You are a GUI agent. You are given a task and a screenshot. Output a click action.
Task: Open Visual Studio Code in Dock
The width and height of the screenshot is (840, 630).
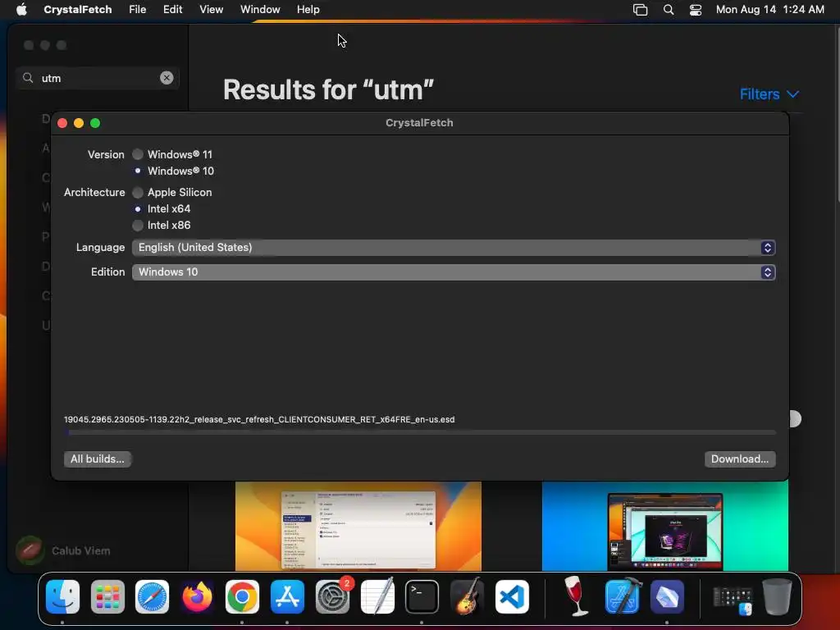coord(512,596)
